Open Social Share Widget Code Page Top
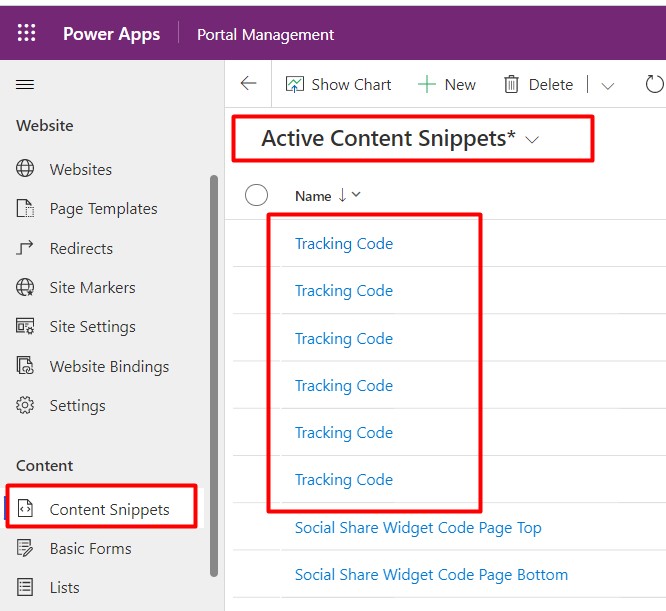 418,528
